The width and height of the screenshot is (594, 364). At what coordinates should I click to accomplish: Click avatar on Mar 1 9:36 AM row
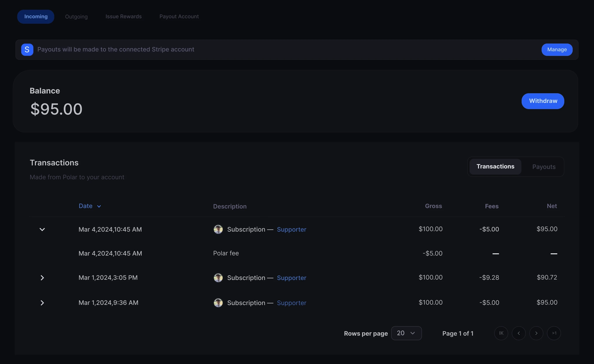tap(218, 303)
